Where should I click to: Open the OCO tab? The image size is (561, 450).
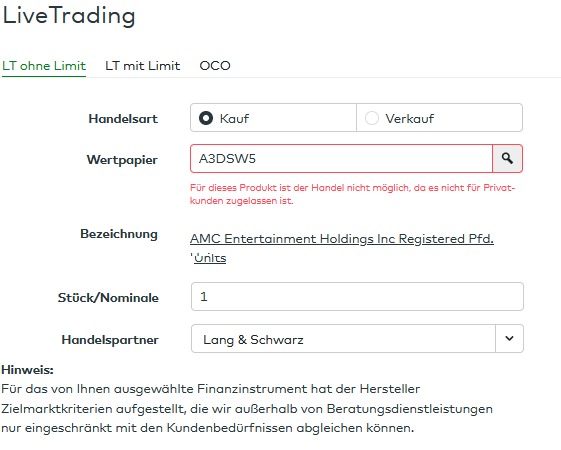click(215, 66)
